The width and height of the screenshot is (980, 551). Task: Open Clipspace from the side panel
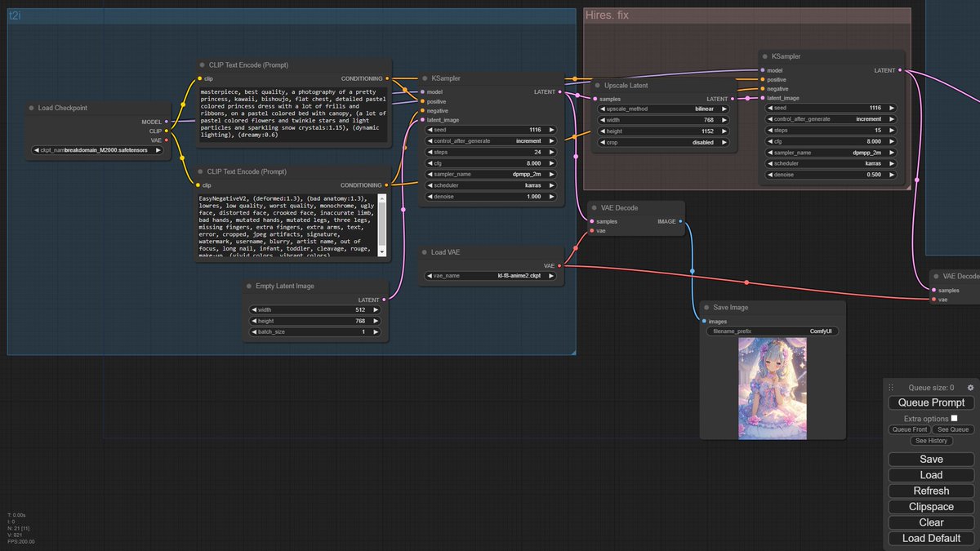[931, 507]
